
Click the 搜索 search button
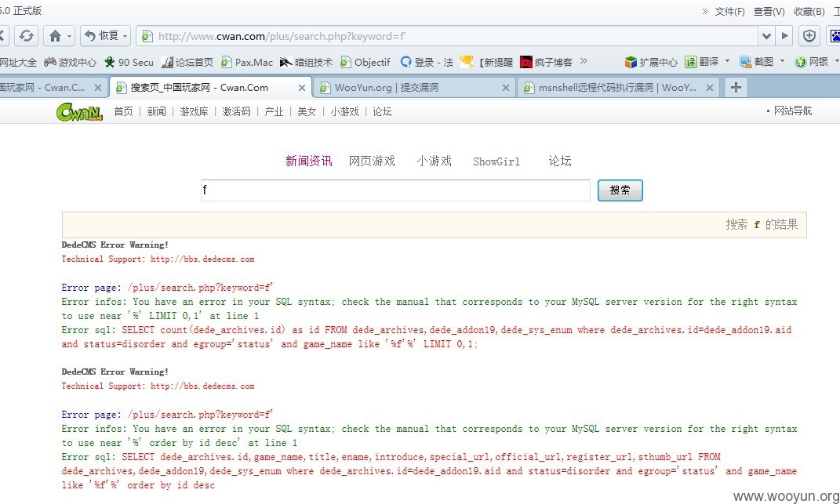click(x=620, y=190)
